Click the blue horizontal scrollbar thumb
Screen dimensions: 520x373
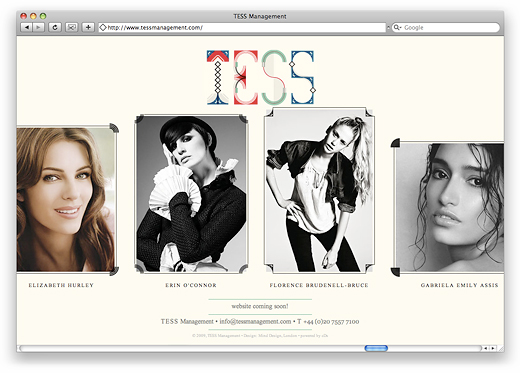[376, 348]
